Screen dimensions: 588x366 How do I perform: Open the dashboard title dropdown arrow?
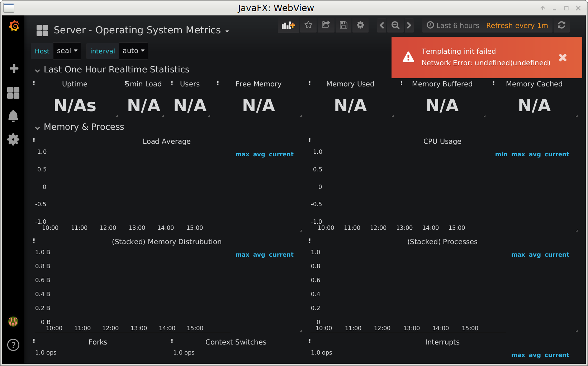pos(227,32)
